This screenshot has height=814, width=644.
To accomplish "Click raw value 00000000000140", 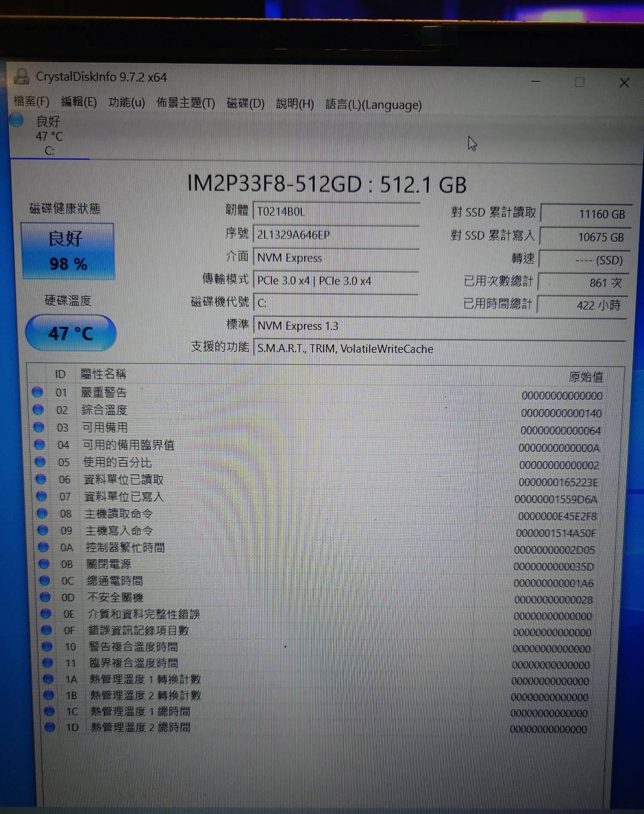I will pyautogui.click(x=561, y=413).
